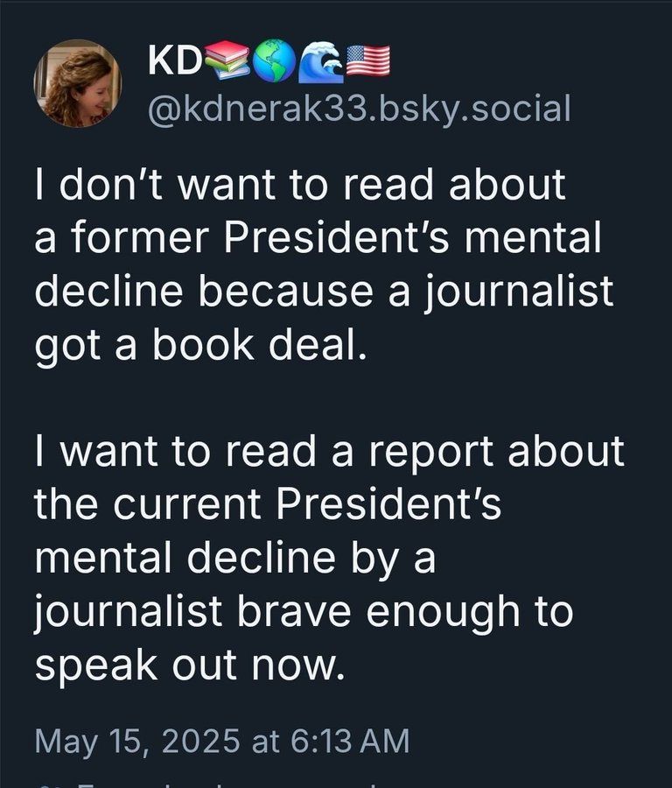Click the line "I want to read a report about"
The height and width of the screenshot is (788, 672).
click(330, 451)
